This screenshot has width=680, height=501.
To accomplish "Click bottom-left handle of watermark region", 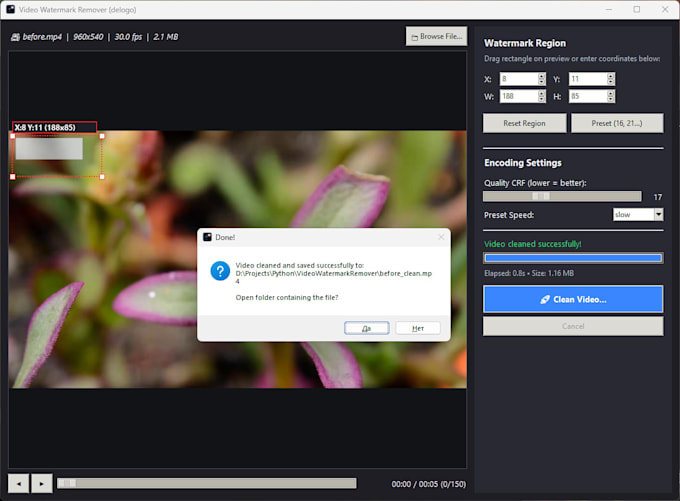I will point(13,177).
